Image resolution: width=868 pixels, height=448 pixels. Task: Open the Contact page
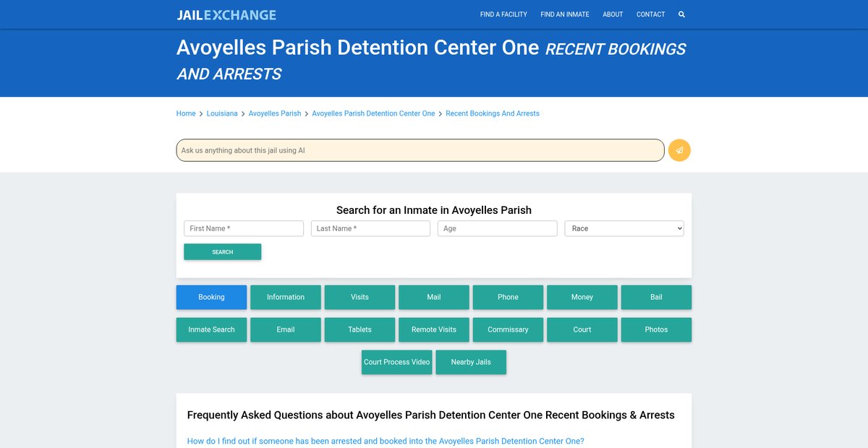point(650,14)
